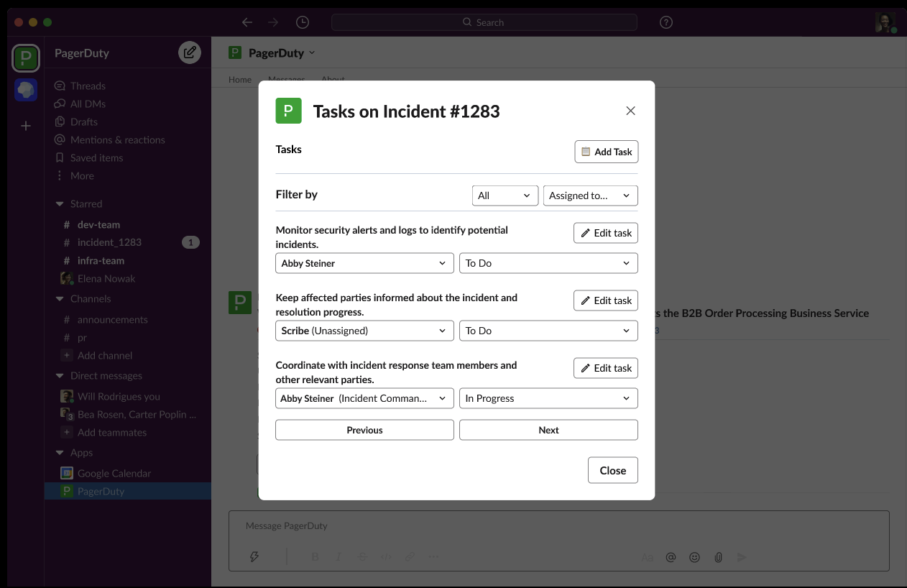Open the All filter dropdown
Screen dimensions: 907x588
tap(505, 195)
